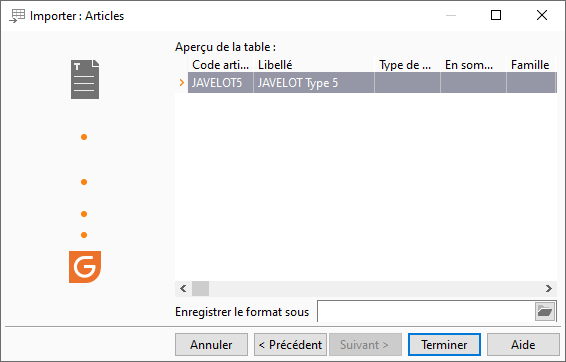Select the Famille column header
The width and height of the screenshot is (566, 362).
click(531, 65)
